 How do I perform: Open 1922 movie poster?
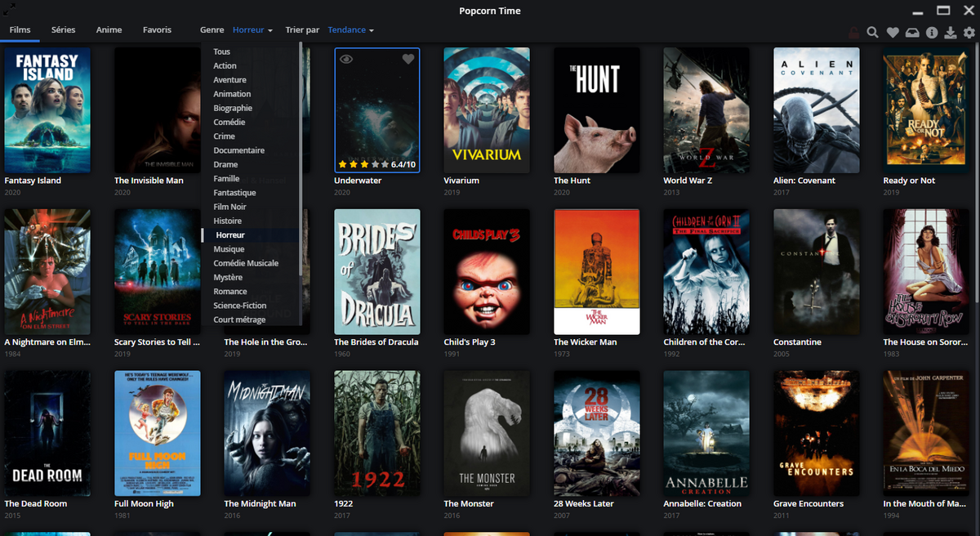click(x=377, y=433)
